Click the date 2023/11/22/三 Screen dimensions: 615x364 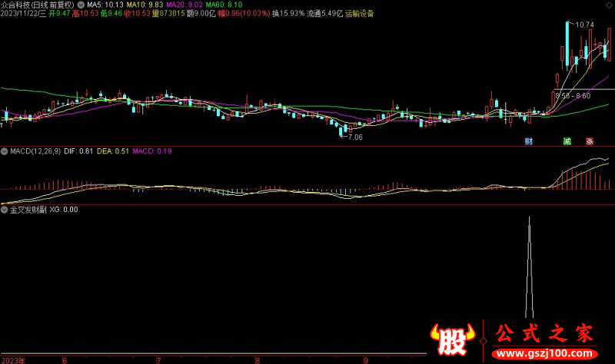tap(23, 14)
